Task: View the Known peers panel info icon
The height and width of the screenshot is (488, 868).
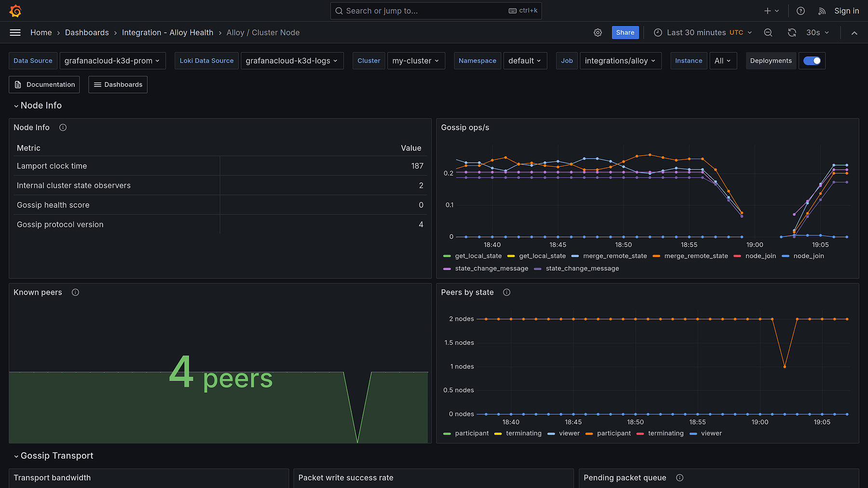Action: click(x=75, y=292)
